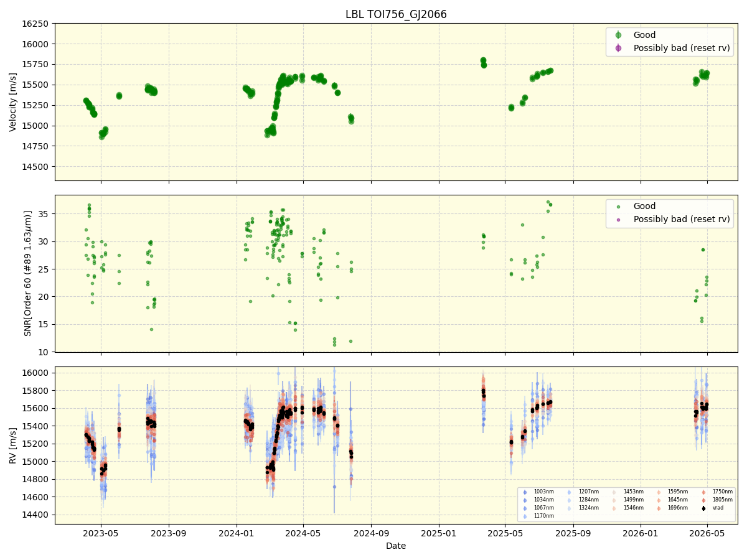Click the Date x-axis label
This screenshot has width=747, height=560.
coord(396,546)
